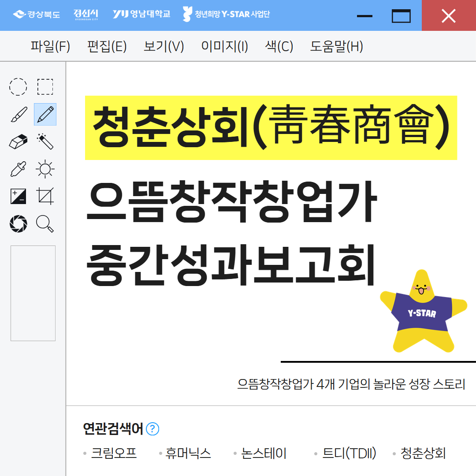Open the 휴머닉스 related search term

tap(188, 453)
